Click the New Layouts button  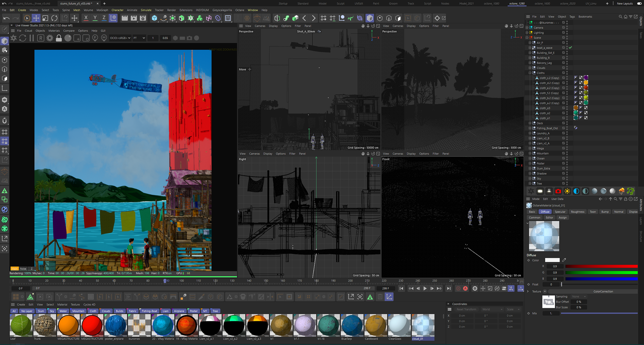pyautogui.click(x=625, y=3)
